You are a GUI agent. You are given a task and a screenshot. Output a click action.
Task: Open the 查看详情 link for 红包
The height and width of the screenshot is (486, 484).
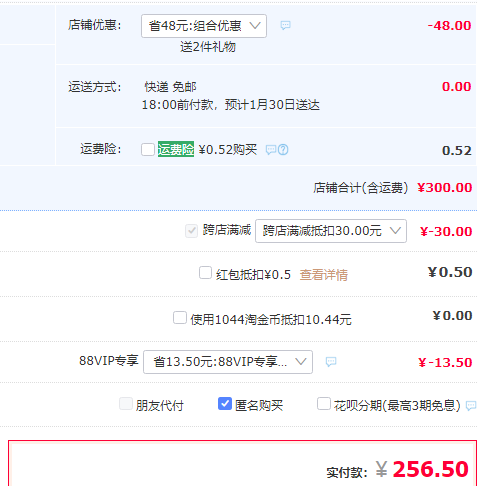324,275
